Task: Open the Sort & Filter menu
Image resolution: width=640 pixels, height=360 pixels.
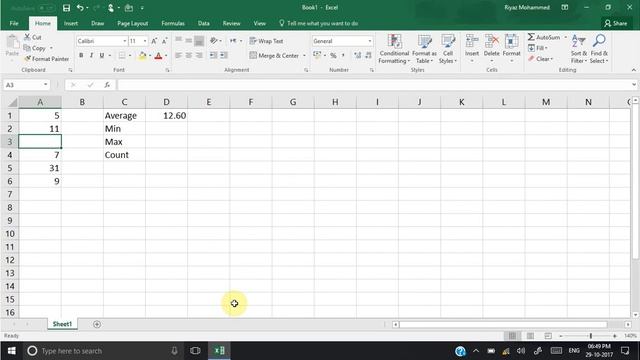Action: pos(579,49)
